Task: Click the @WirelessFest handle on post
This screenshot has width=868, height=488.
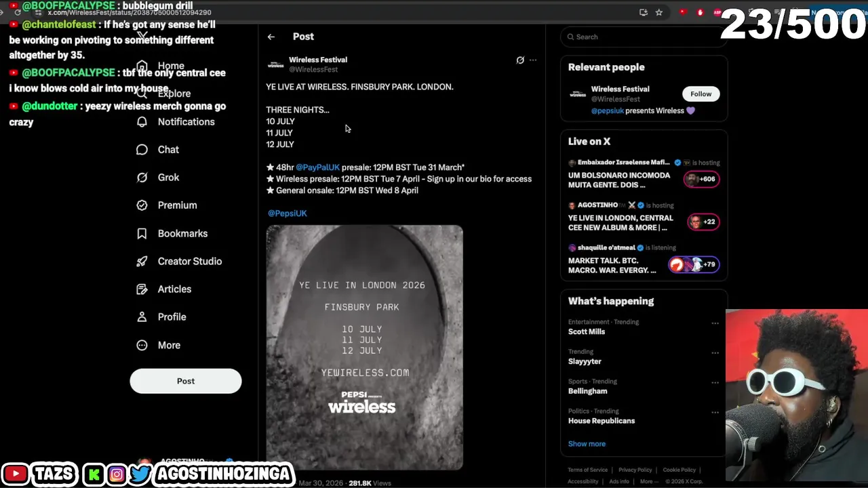Action: pyautogui.click(x=313, y=70)
